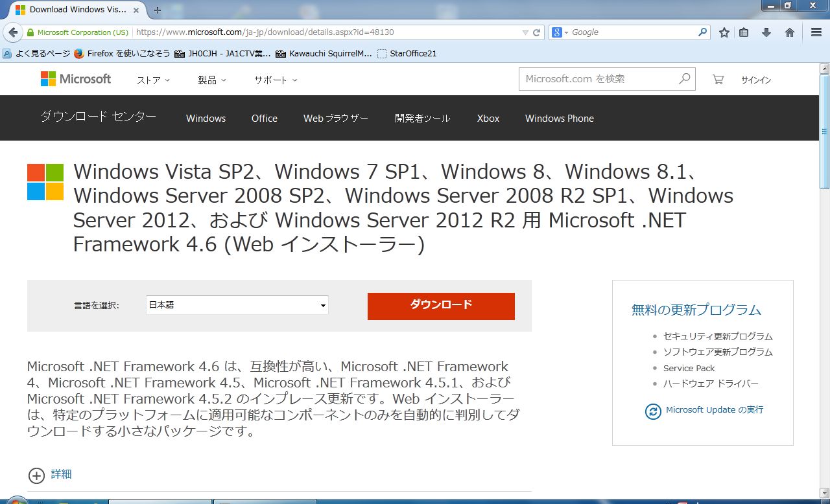This screenshot has width=830, height=504.
Task: Open the Firefox を使いこなそう bookmark
Action: coord(122,54)
